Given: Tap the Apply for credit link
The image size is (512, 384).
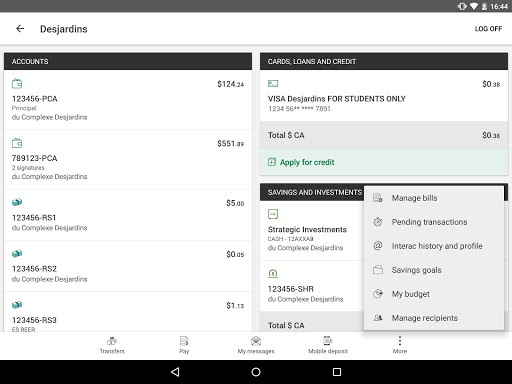Looking at the screenshot, I should 307,162.
